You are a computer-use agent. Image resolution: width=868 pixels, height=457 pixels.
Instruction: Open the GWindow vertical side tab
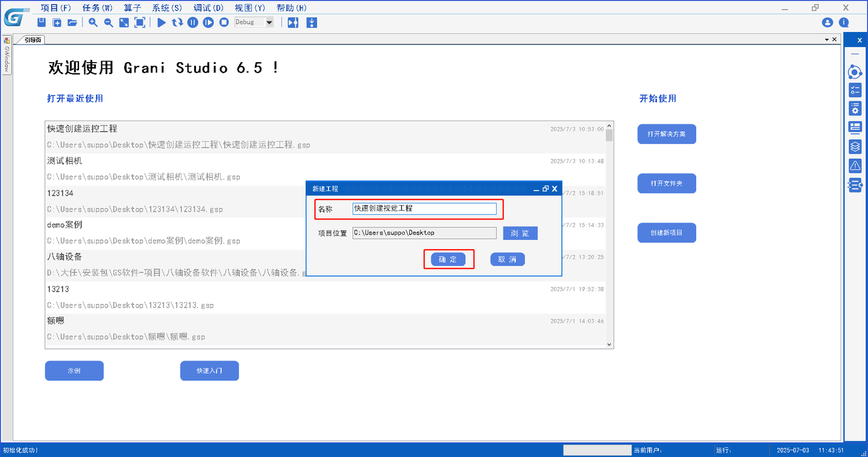click(x=7, y=59)
